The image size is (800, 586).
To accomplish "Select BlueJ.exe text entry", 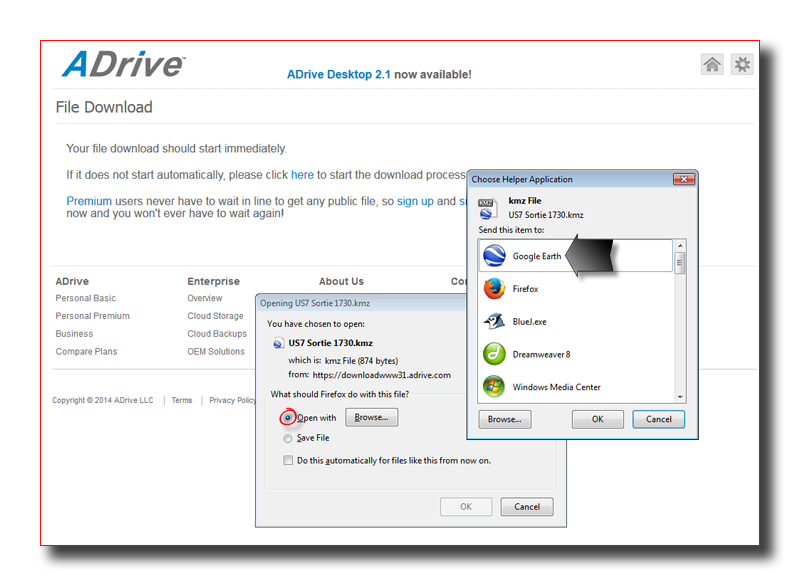I will pyautogui.click(x=529, y=321).
